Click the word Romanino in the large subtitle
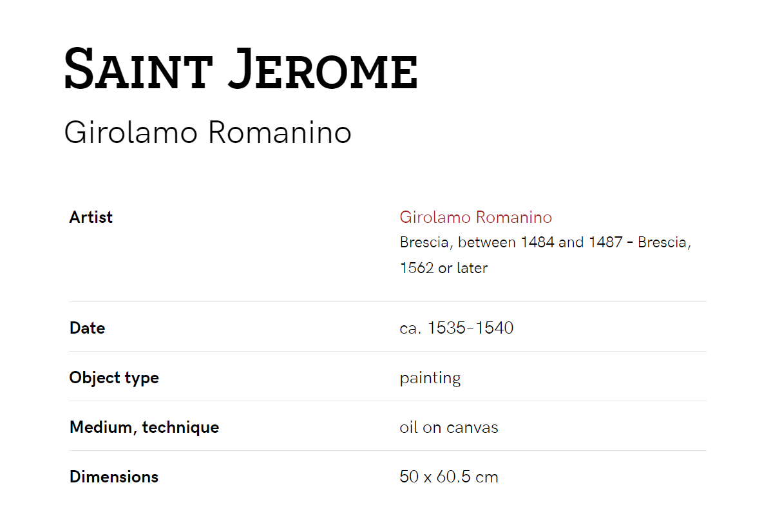Viewport: 762px width, 532px height. 280,132
